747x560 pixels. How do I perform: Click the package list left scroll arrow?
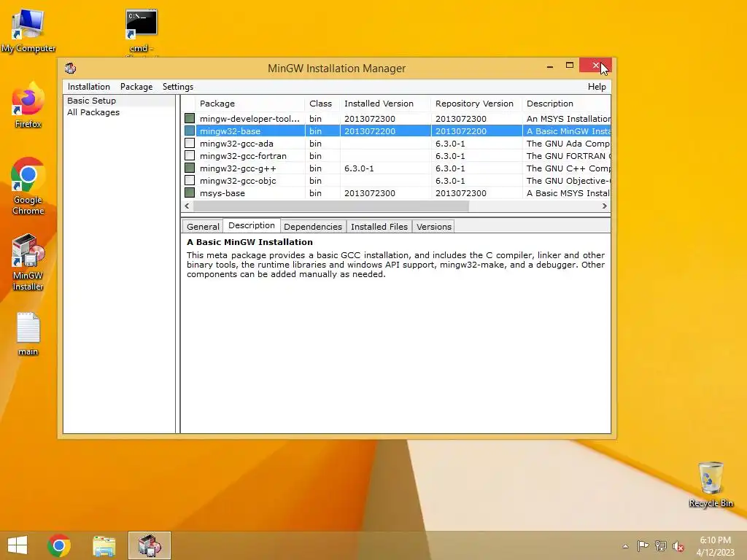[x=187, y=206]
